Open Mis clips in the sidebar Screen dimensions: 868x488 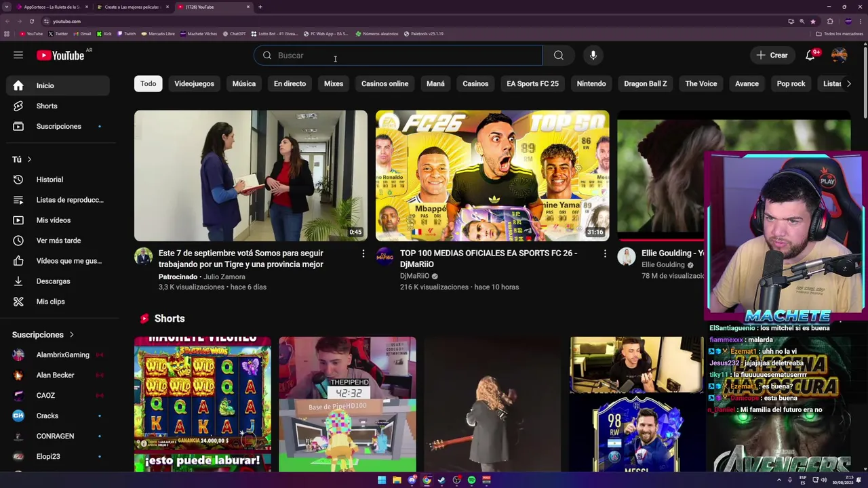[58, 302]
